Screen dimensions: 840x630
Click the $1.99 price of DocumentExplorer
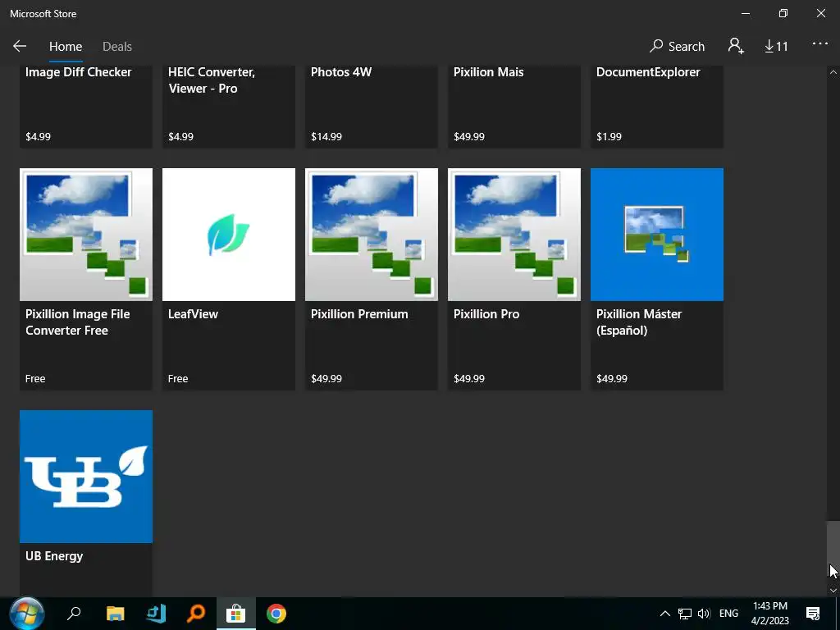point(609,137)
